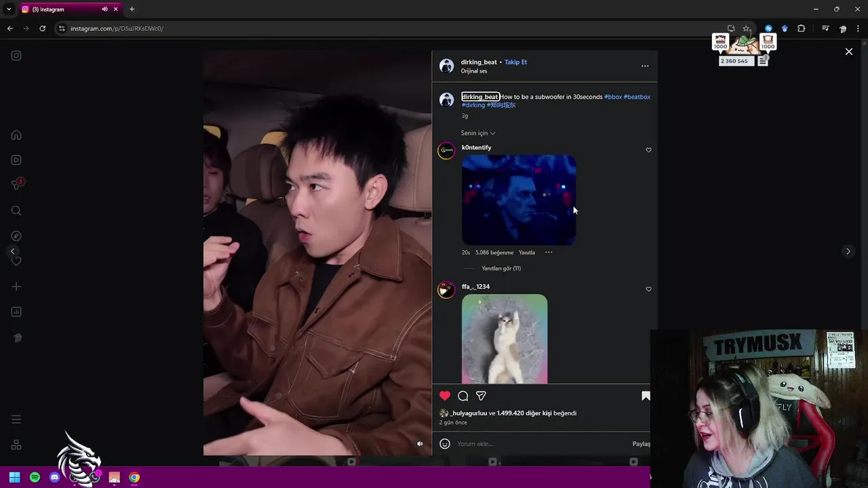Open Chrome from the taskbar
Screen dimensions: 868x488
[x=134, y=477]
